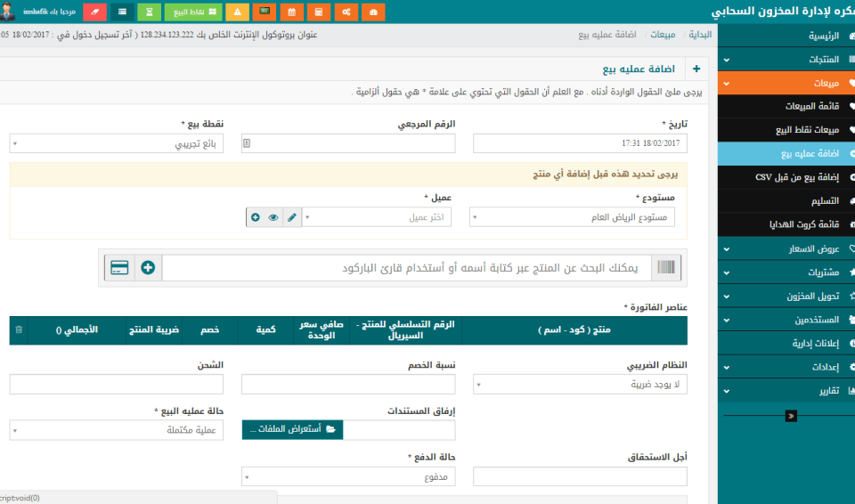Click the gift card icon near barcode search
855x504 pixels.
point(118,267)
